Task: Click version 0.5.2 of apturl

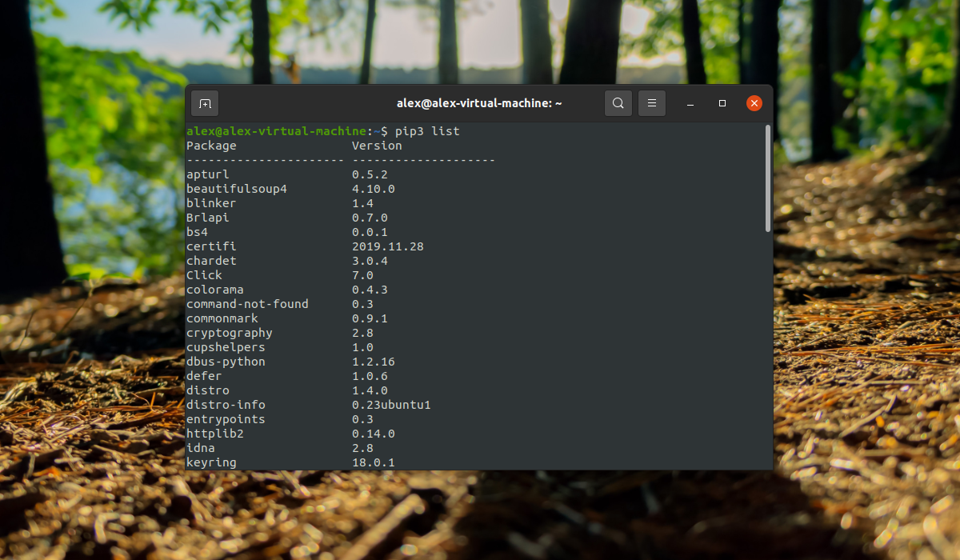Action: [370, 174]
